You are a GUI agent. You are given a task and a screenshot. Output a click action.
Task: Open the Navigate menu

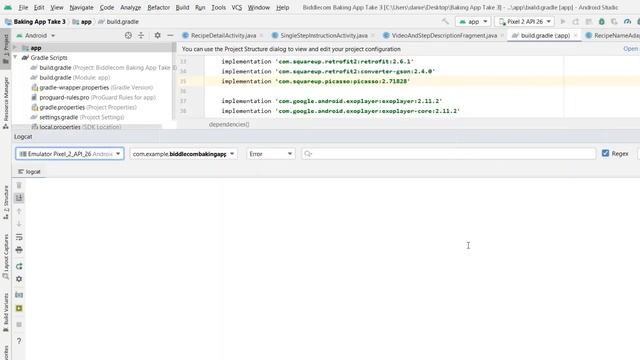(x=81, y=7)
